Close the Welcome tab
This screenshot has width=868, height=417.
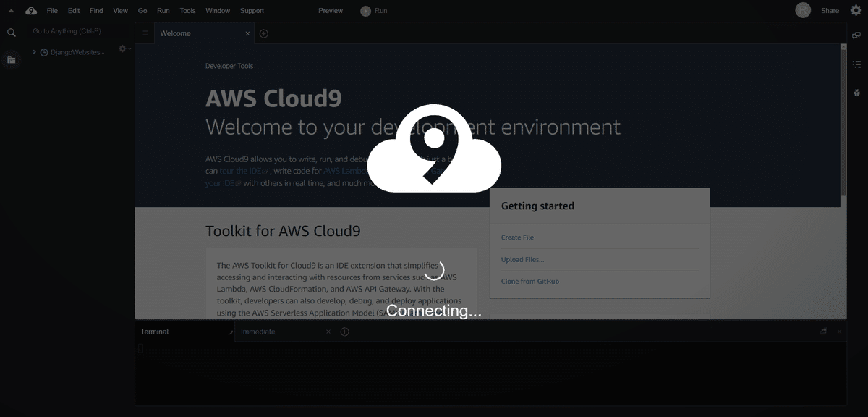click(x=247, y=33)
